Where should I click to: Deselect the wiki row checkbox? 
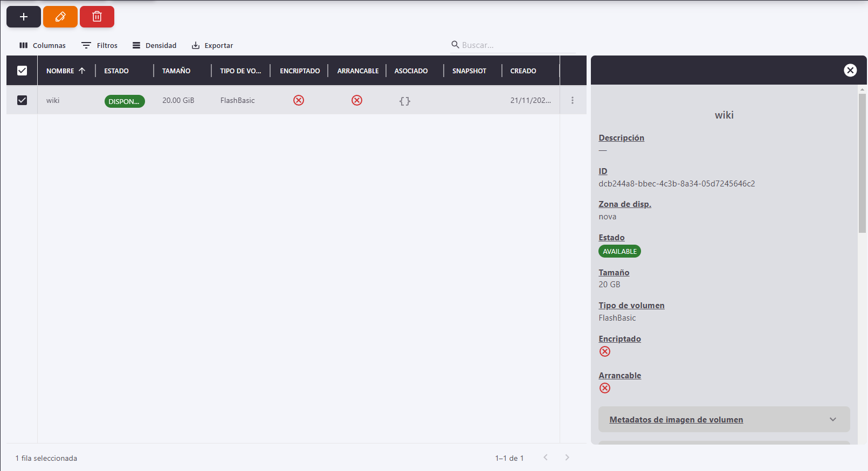pos(22,100)
